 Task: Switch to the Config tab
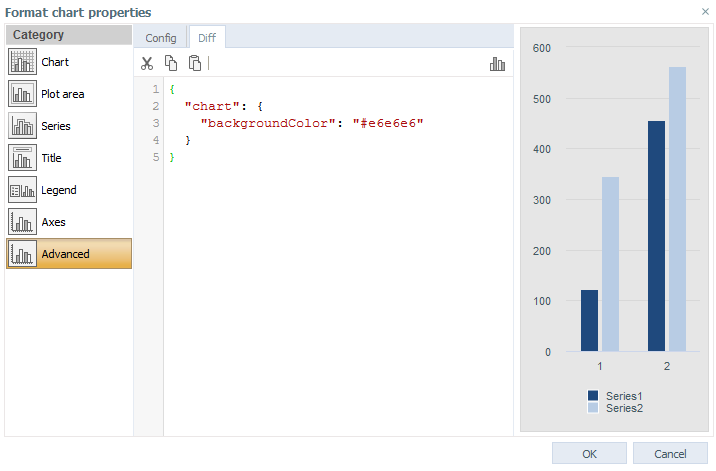161,38
